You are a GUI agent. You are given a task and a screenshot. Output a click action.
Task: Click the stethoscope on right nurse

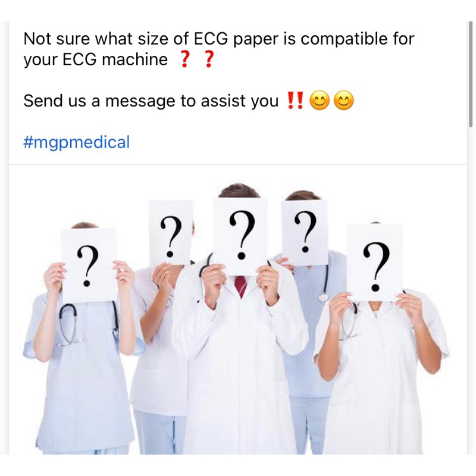[x=350, y=322]
